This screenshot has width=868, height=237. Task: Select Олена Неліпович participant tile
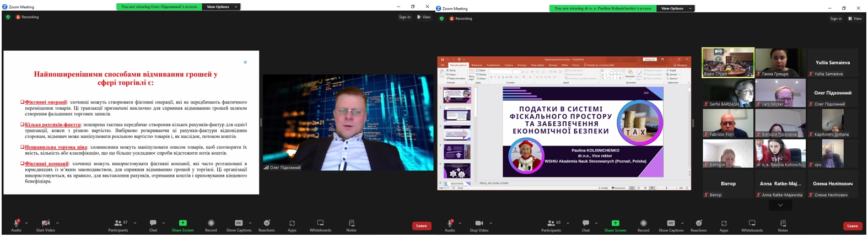click(x=833, y=184)
